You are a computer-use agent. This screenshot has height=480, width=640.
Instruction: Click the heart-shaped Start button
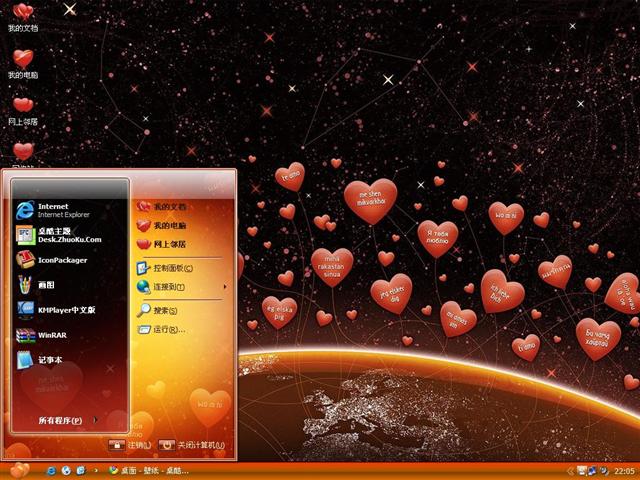[x=19, y=471]
